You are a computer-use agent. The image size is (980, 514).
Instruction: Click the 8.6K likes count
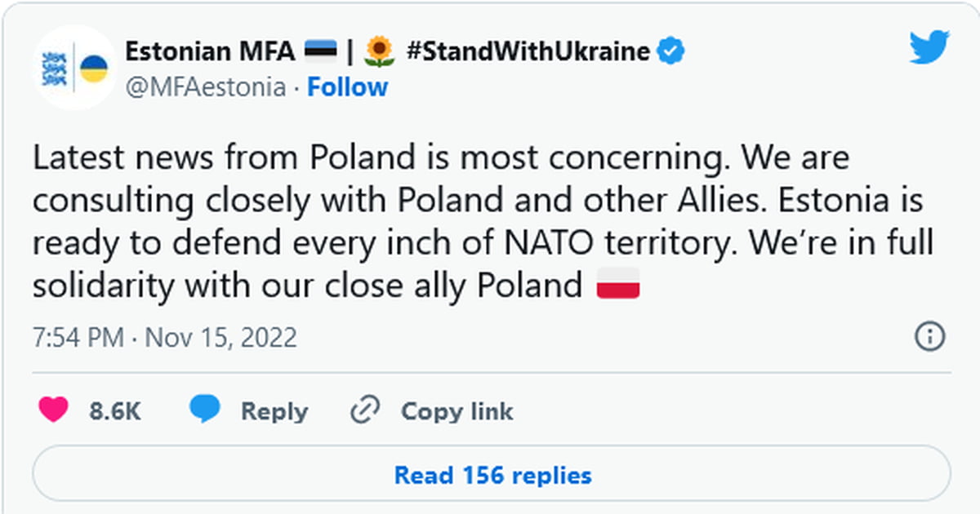115,411
